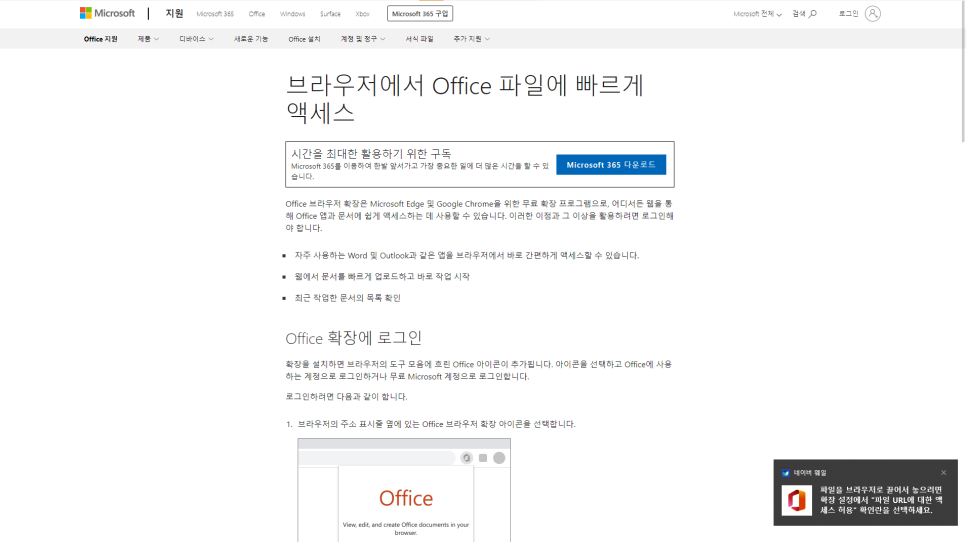
Task: Open the Office 지원 tab
Action: pos(100,39)
